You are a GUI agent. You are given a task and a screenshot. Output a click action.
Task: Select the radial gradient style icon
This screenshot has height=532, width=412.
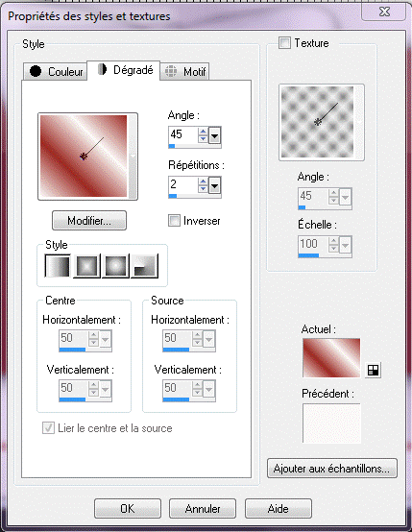click(145, 266)
